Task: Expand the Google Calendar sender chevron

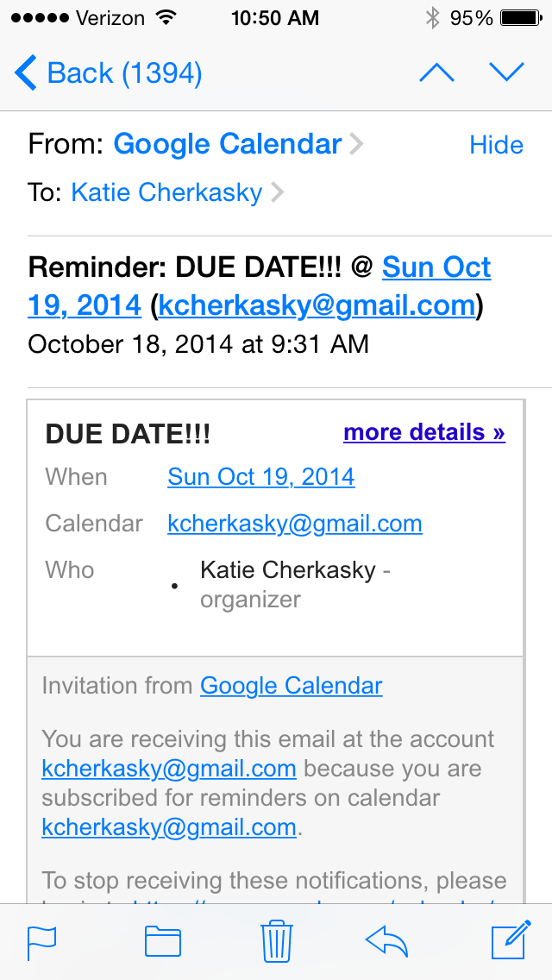Action: (x=356, y=144)
